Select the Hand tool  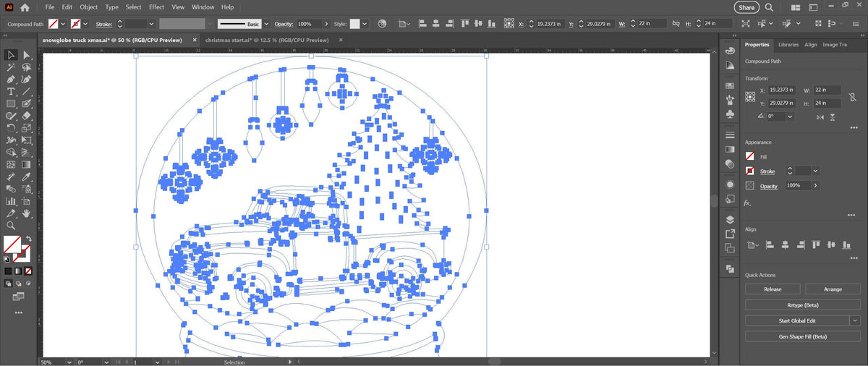27,213
